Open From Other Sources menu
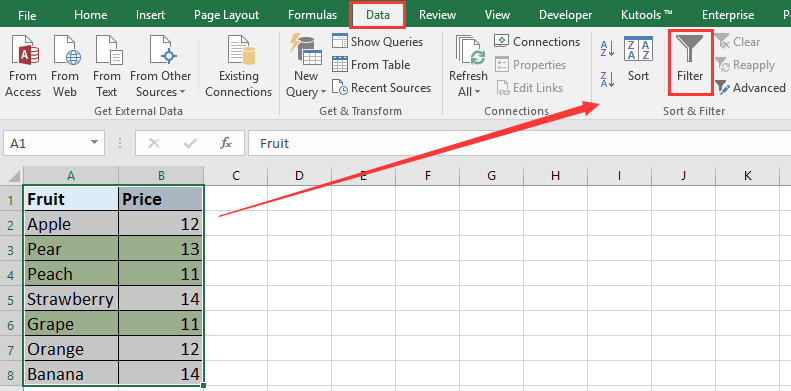Image resolution: width=791 pixels, height=391 pixels. pos(160,66)
